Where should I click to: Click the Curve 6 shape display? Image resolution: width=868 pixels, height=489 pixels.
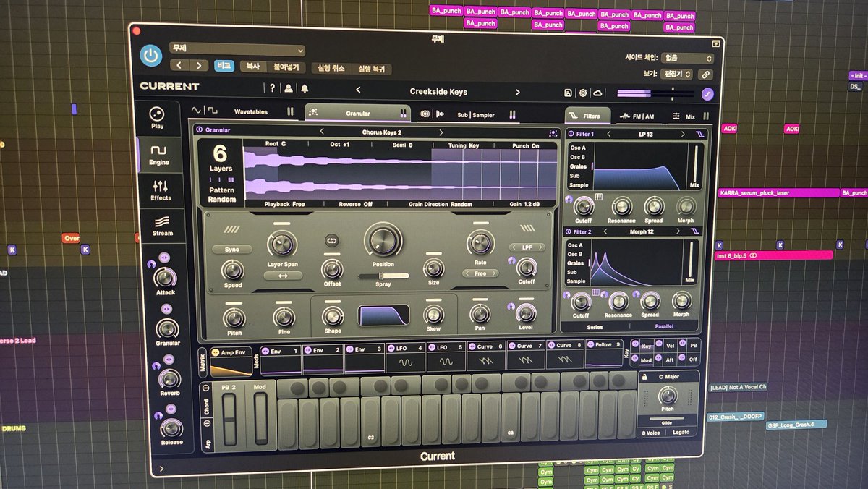(x=485, y=360)
